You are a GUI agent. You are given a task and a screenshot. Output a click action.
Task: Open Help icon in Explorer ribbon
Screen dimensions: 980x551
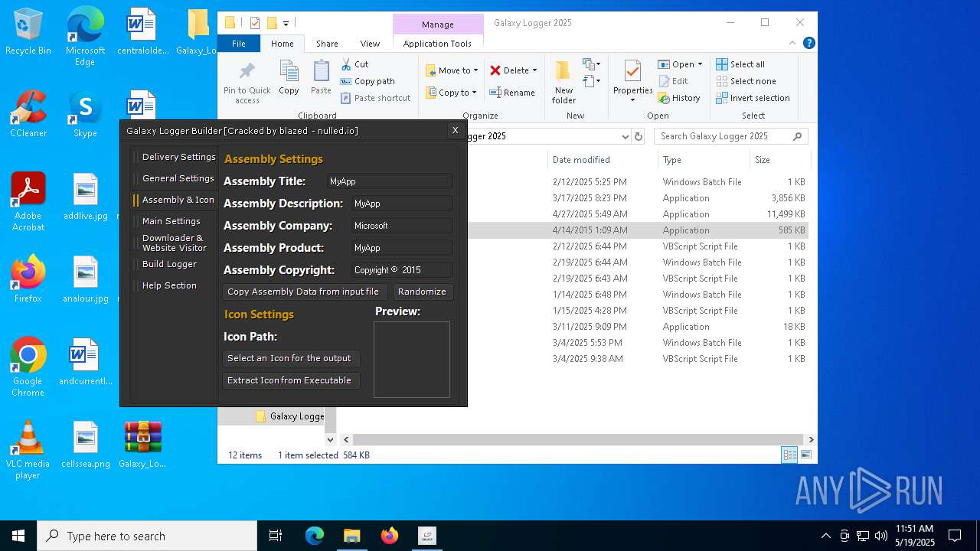pos(809,44)
